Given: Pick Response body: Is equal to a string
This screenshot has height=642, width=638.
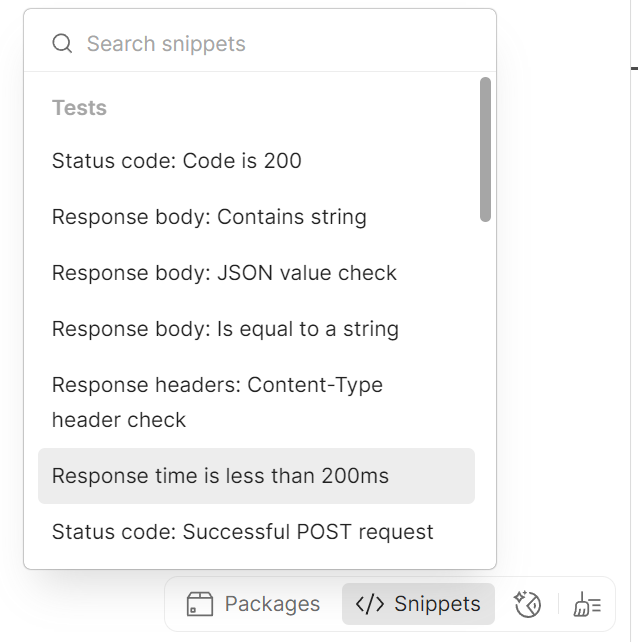Looking at the screenshot, I should pos(225,329).
